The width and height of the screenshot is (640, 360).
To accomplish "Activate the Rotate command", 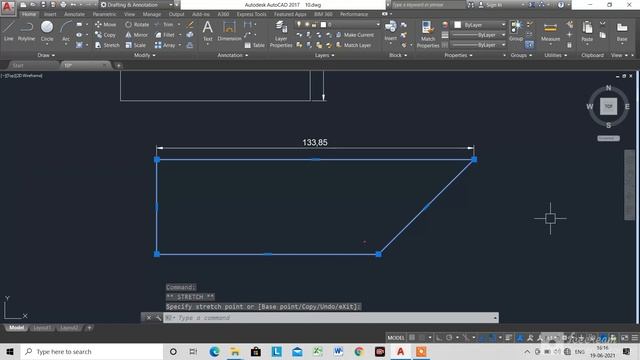I will pyautogui.click(x=137, y=24).
